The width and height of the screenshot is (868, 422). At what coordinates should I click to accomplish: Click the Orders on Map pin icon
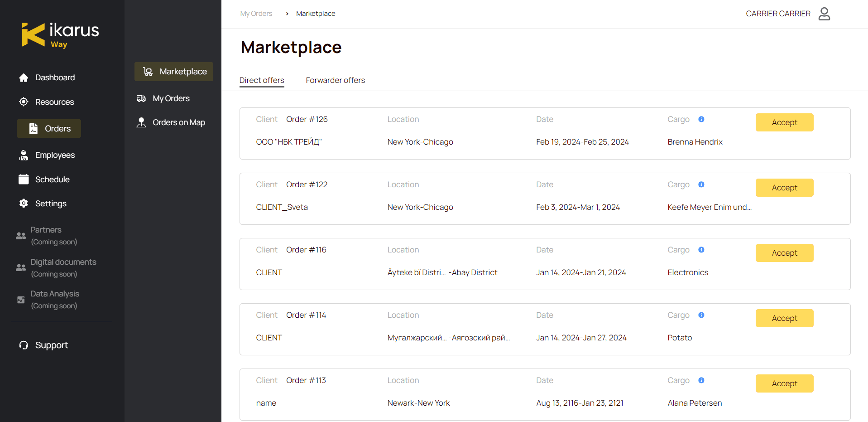pyautogui.click(x=141, y=122)
